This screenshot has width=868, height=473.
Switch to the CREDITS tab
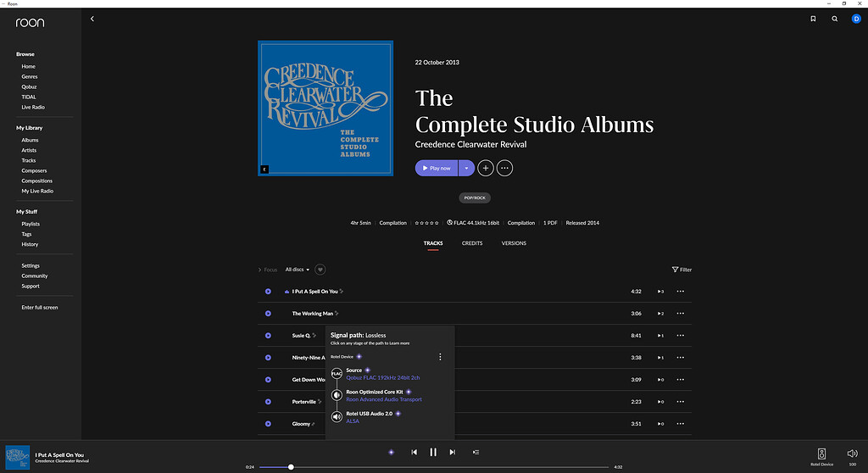(472, 243)
